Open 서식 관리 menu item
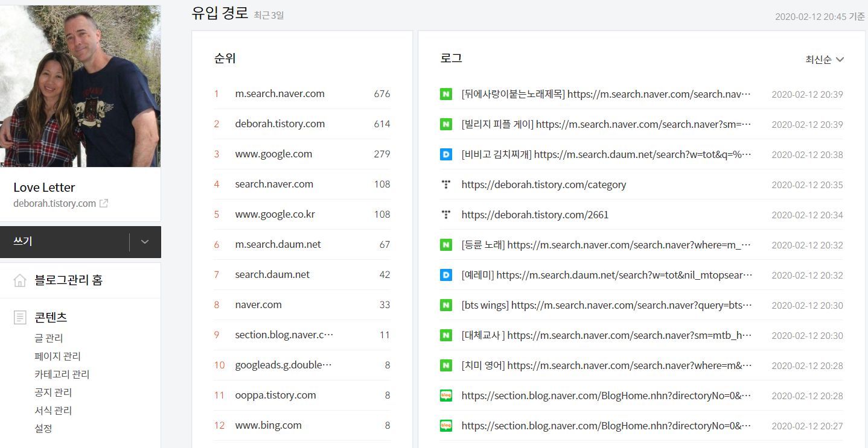Viewport: 868px width, 448px height. pyautogui.click(x=53, y=411)
